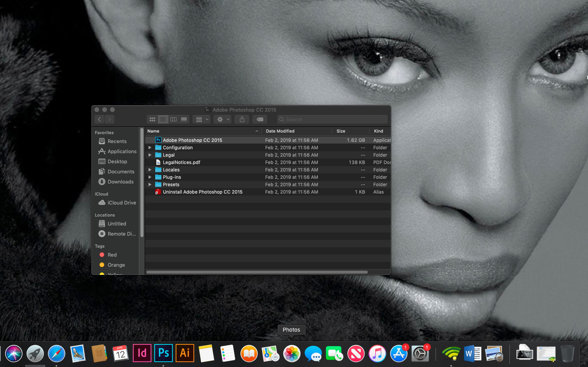Click the sidebar vertical scrollbar
The width and height of the screenshot is (588, 367).
(142, 183)
